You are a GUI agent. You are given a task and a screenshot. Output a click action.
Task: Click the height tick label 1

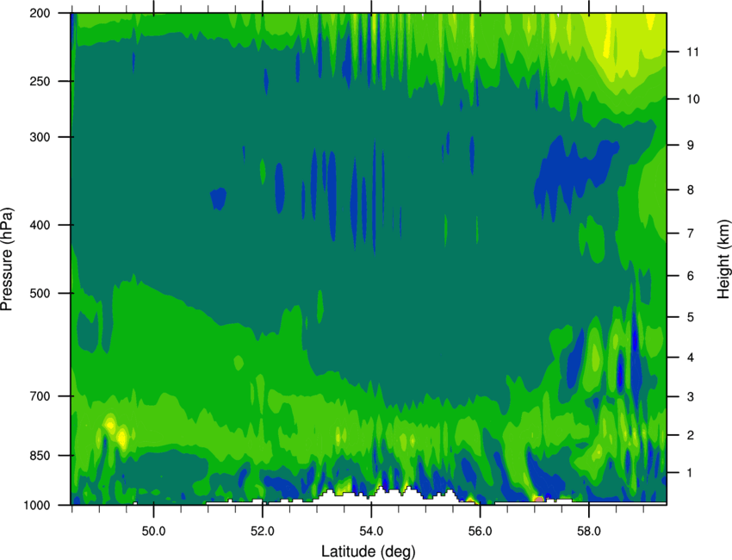click(690, 473)
